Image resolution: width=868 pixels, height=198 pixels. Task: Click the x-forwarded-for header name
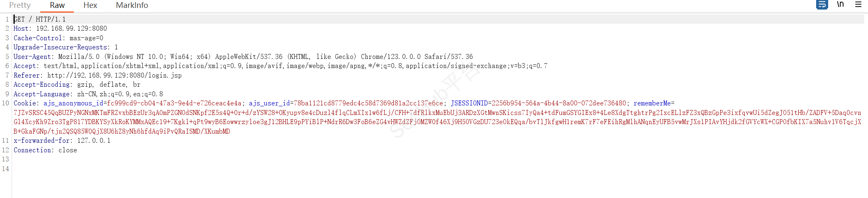(41, 141)
